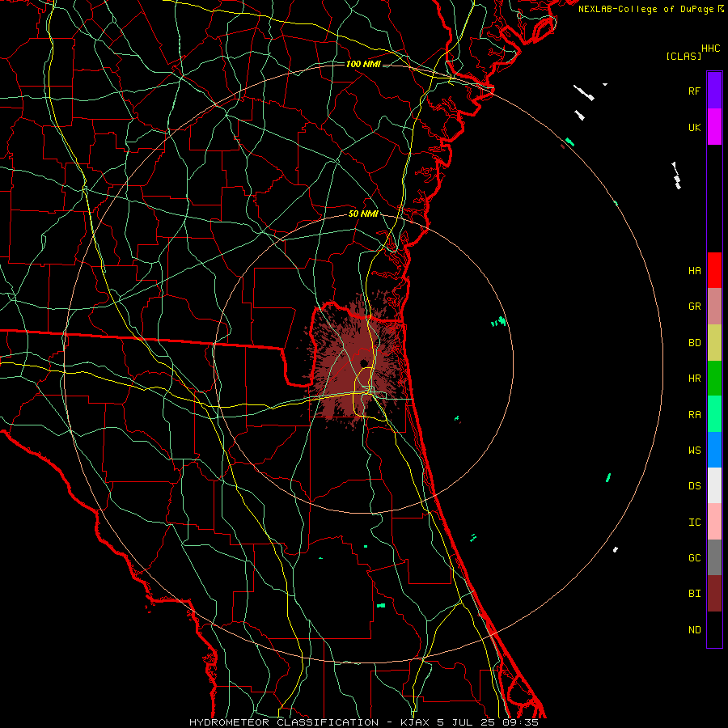Click the HA legend label
Viewport: 728px width, 728px height.
694,270
